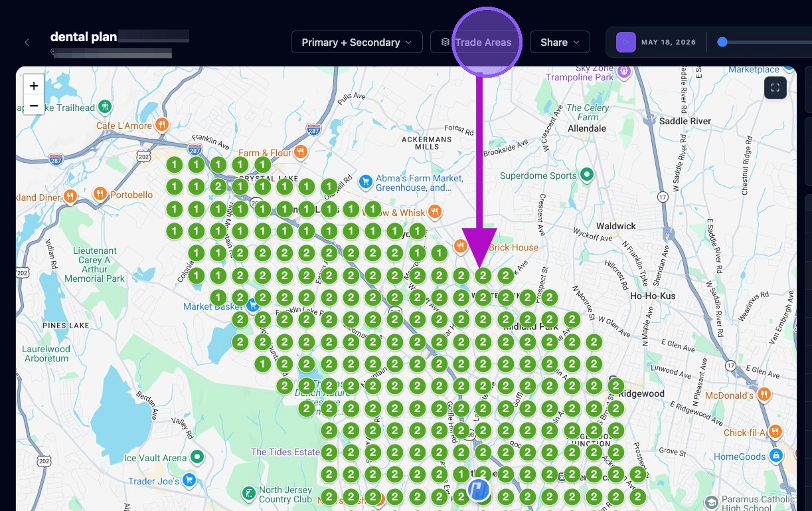The image size is (812, 511).
Task: Click the Ridgewood town label
Action: 642,393
